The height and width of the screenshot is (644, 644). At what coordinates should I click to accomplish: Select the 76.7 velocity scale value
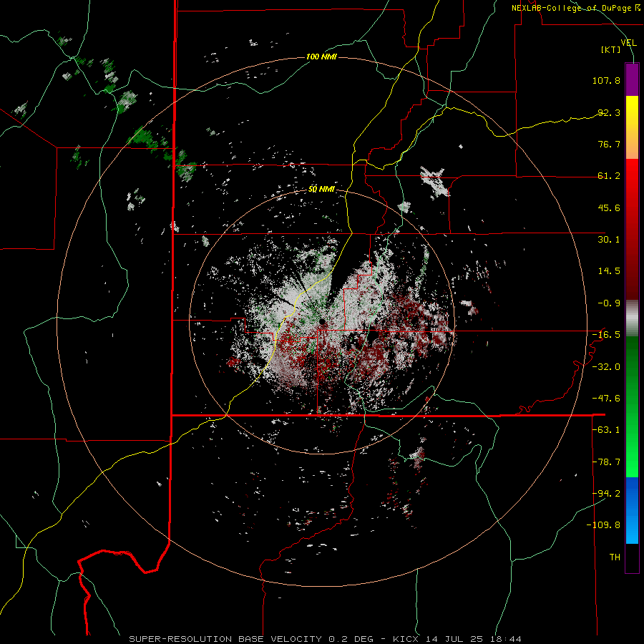pos(609,144)
